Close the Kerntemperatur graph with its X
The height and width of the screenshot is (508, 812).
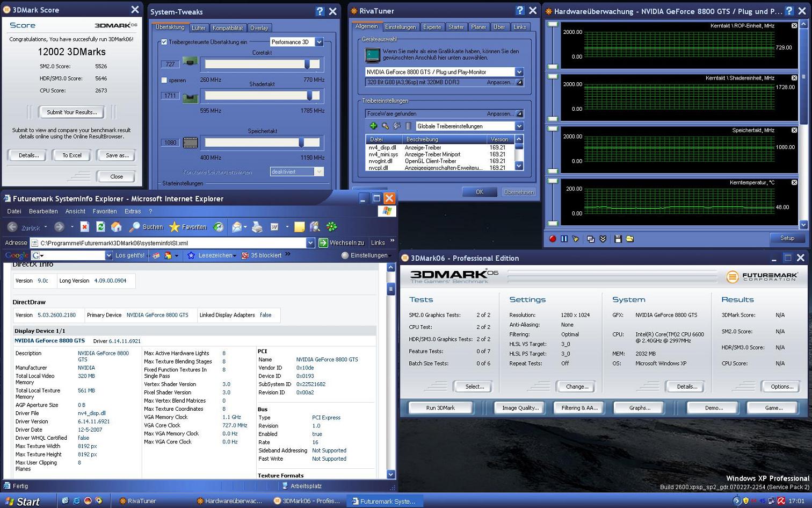794,183
